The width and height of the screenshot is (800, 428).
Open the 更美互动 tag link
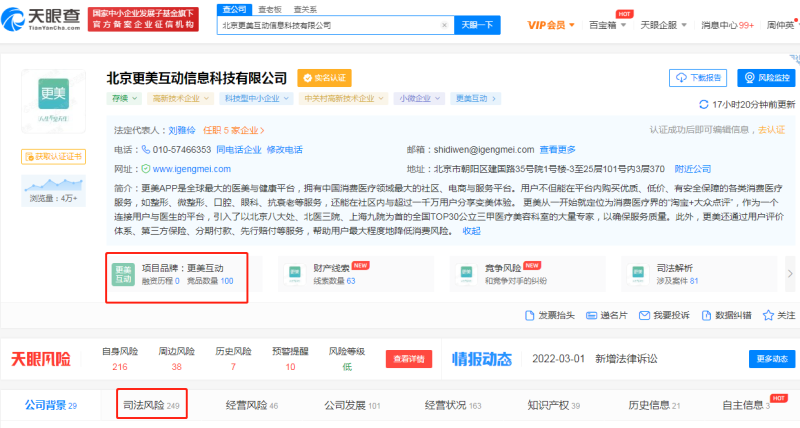(x=476, y=98)
